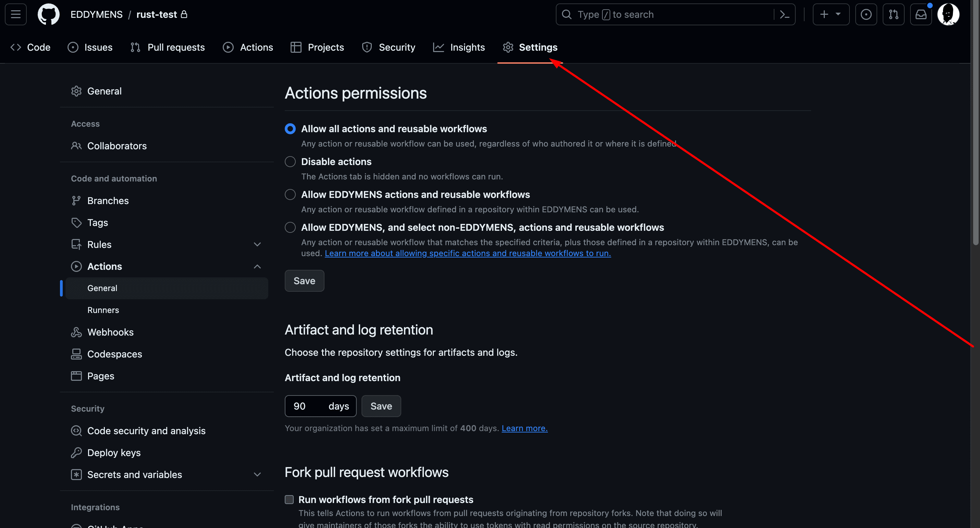980x528 pixels.
Task: Save Actions permissions settings
Action: 304,280
